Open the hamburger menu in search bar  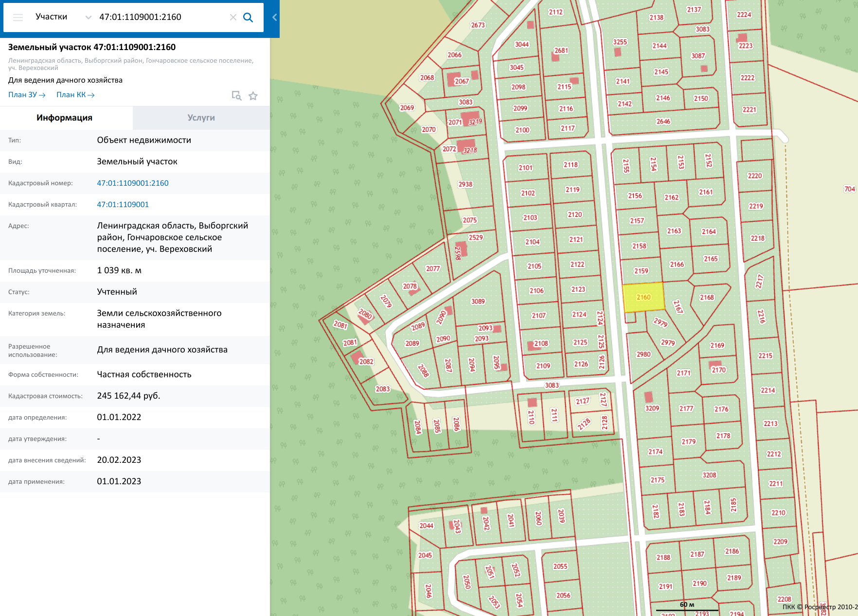18,18
